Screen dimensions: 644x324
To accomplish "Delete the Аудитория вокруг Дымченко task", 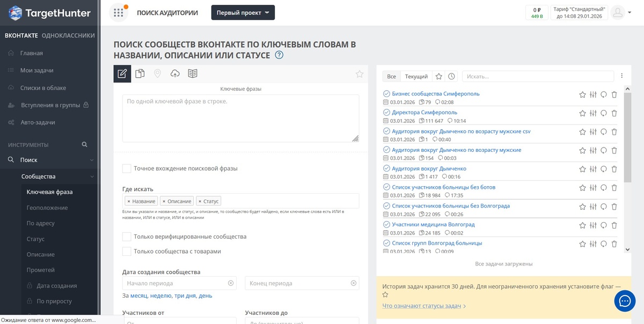I will pos(614,168).
